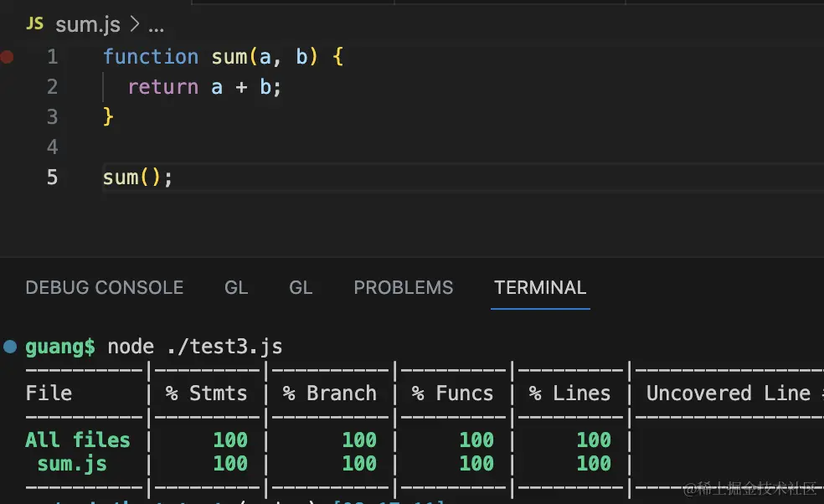
Task: Open the GL tab beside DEBUG CONSOLE
Action: [236, 288]
